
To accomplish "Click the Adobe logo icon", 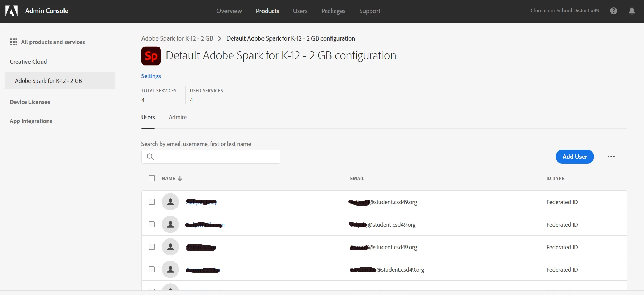I will pyautogui.click(x=11, y=11).
